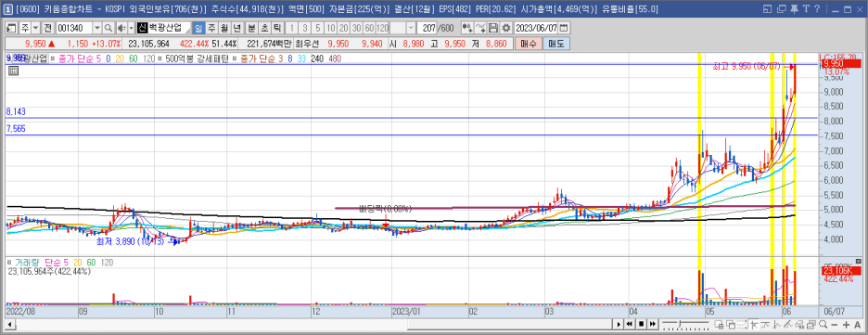Click the 최저 3,890 (10/13) low marker
Image resolution: width=868 pixels, height=335 pixels.
(131, 241)
